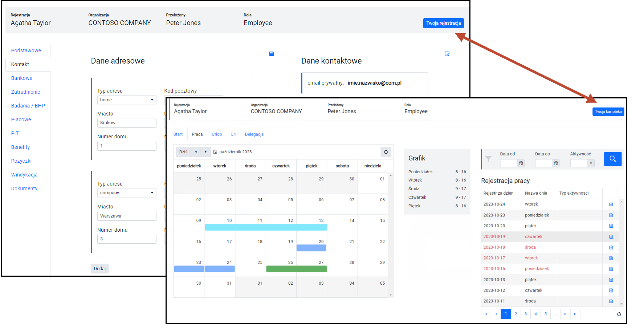Switch to the Urlop tab

point(217,134)
